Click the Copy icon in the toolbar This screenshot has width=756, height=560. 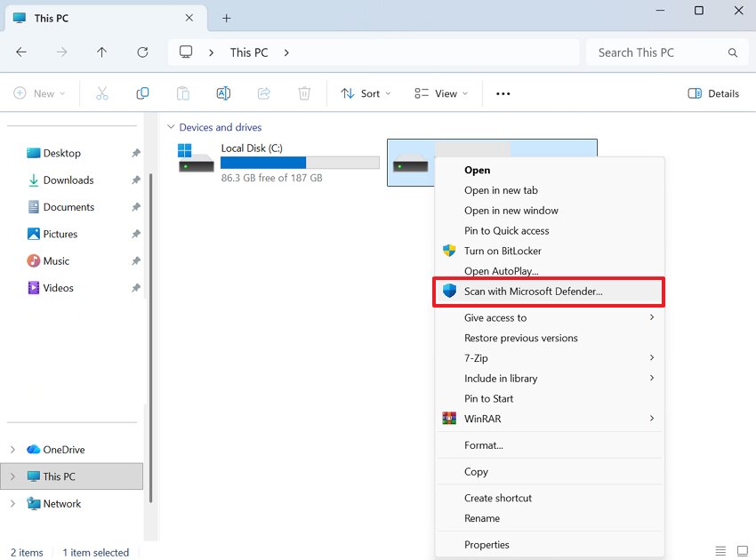[142, 92]
